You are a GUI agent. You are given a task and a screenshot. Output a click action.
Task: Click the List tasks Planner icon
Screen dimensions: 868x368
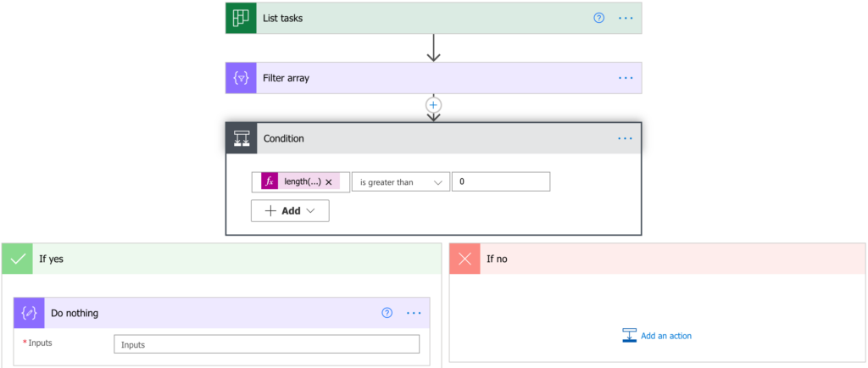(241, 19)
